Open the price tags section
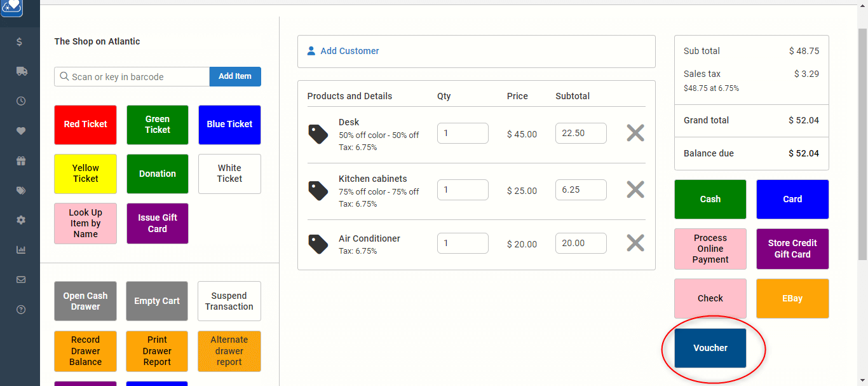This screenshot has height=386, width=868. click(20, 190)
